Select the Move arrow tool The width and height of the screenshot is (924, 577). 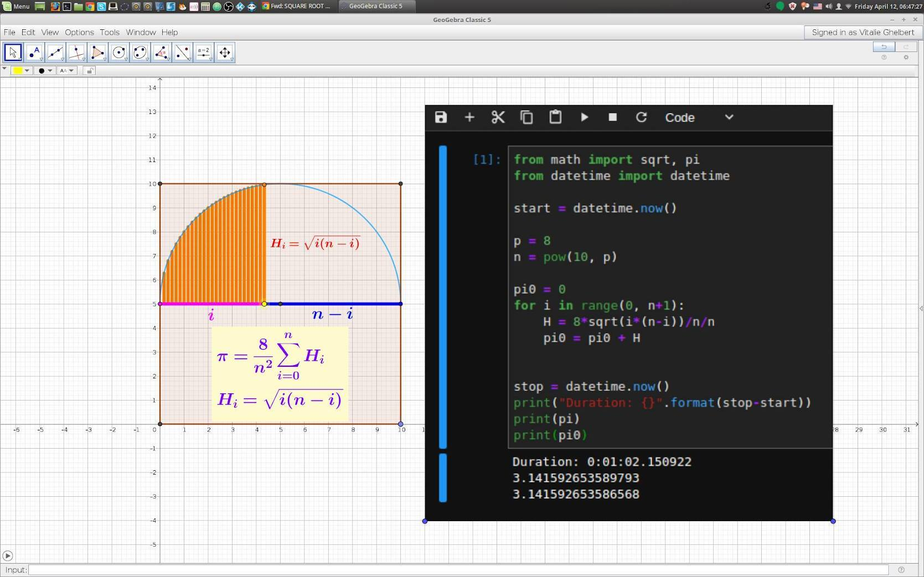click(x=13, y=53)
